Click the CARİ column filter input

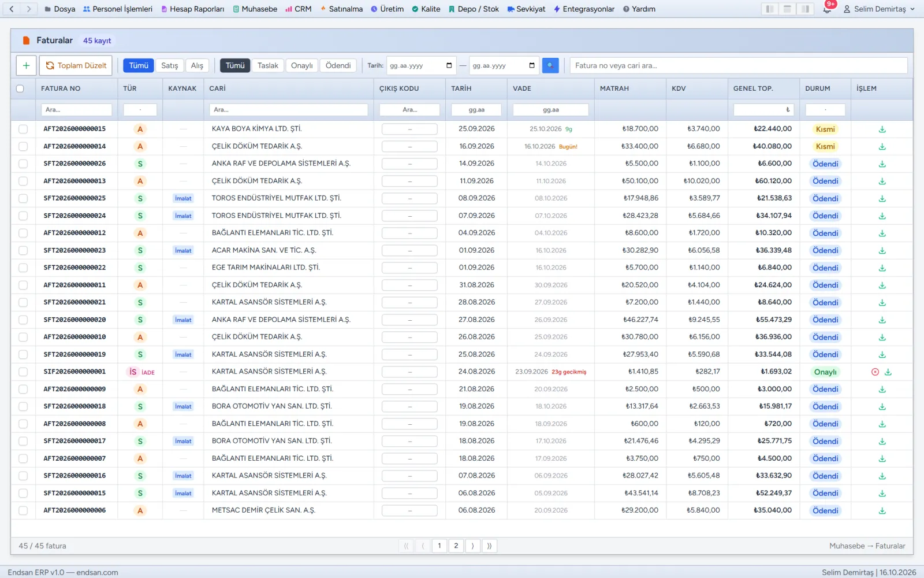[x=289, y=109]
